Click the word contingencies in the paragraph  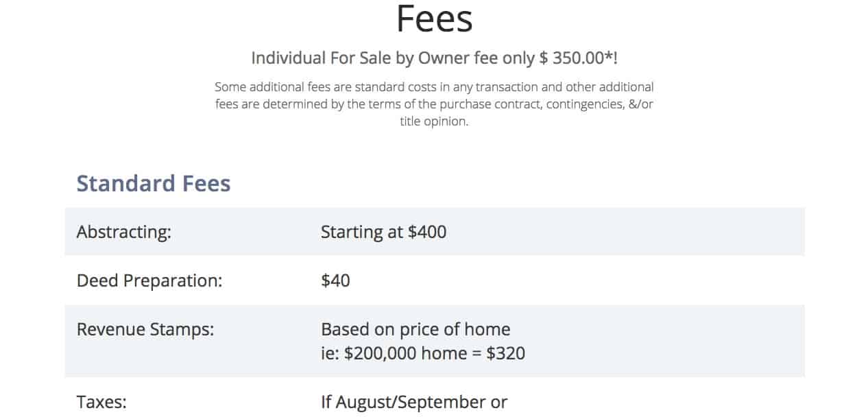pyautogui.click(x=586, y=105)
